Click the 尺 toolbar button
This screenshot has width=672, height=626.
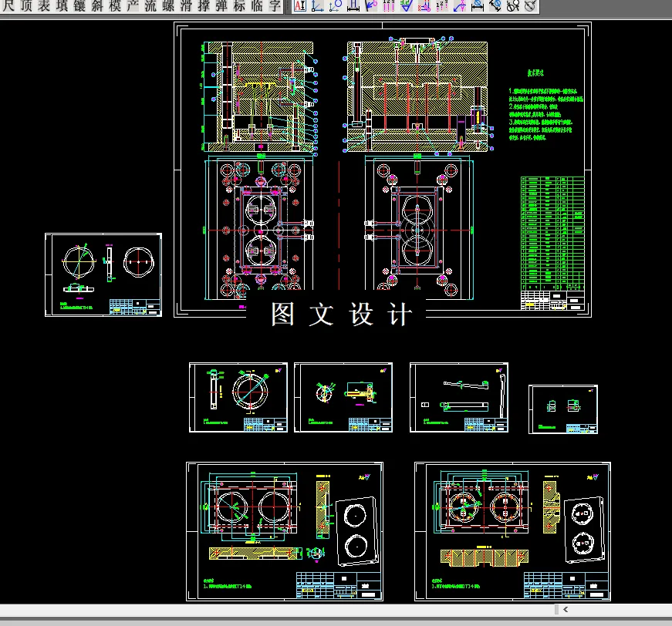[x=8, y=5]
